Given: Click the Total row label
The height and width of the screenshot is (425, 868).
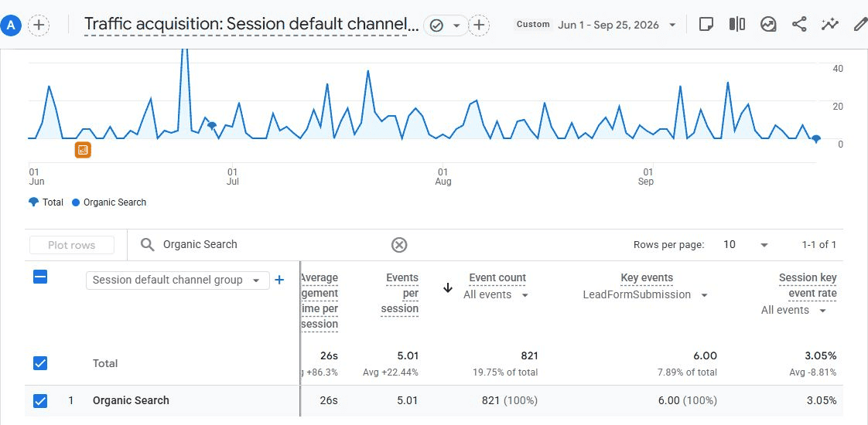Looking at the screenshot, I should pos(105,364).
